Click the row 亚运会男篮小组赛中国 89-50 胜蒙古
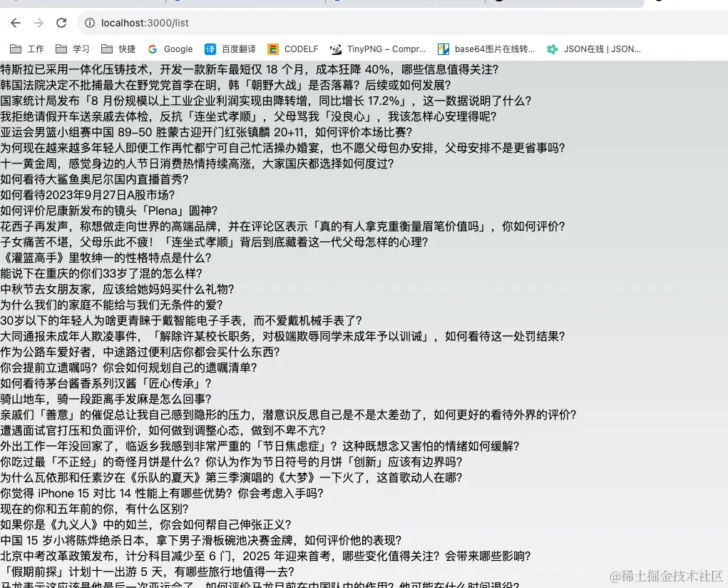 coord(206,133)
